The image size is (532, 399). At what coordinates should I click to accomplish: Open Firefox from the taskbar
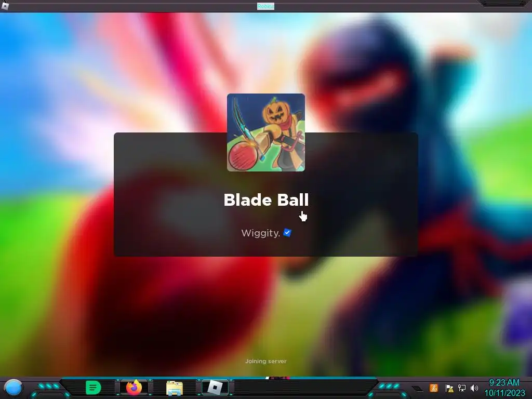coord(134,388)
